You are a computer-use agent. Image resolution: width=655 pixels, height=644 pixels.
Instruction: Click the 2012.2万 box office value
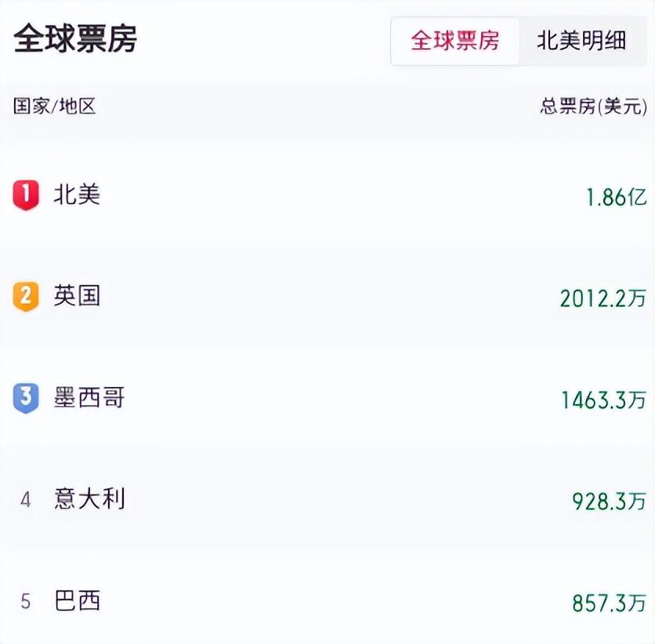point(603,298)
